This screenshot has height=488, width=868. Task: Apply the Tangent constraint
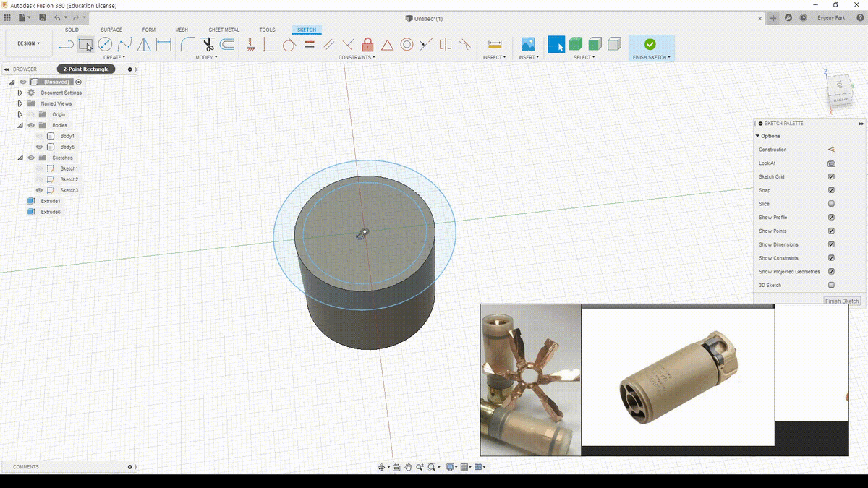point(289,45)
